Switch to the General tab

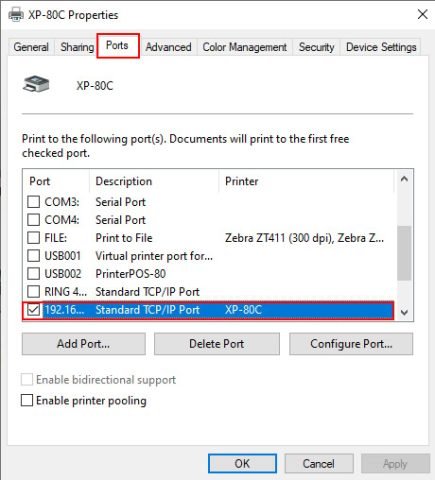point(31,47)
